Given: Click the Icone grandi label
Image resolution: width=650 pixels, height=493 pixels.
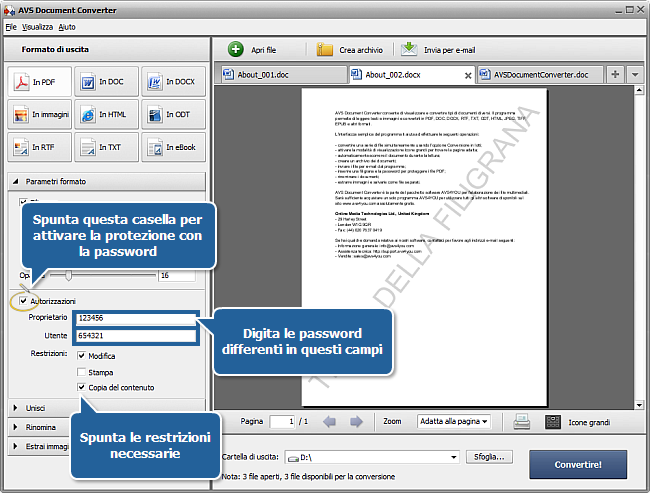Looking at the screenshot, I should 589,423.
